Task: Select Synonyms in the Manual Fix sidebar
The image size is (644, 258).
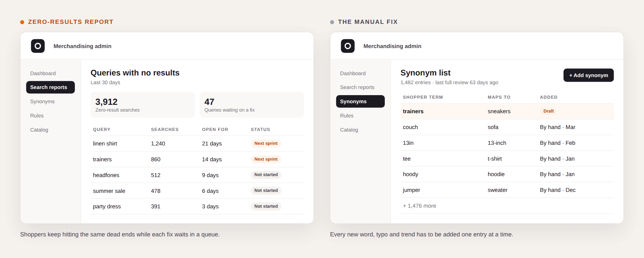Action: click(360, 101)
